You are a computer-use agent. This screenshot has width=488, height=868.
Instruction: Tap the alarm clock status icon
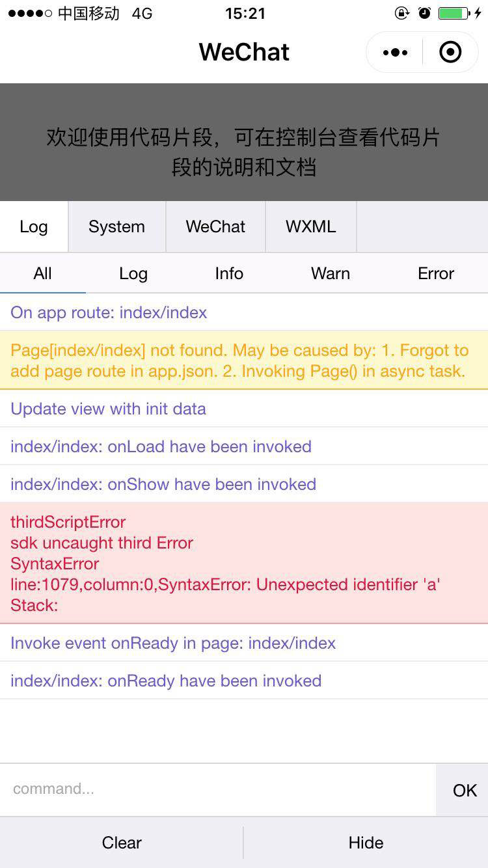pos(424,13)
